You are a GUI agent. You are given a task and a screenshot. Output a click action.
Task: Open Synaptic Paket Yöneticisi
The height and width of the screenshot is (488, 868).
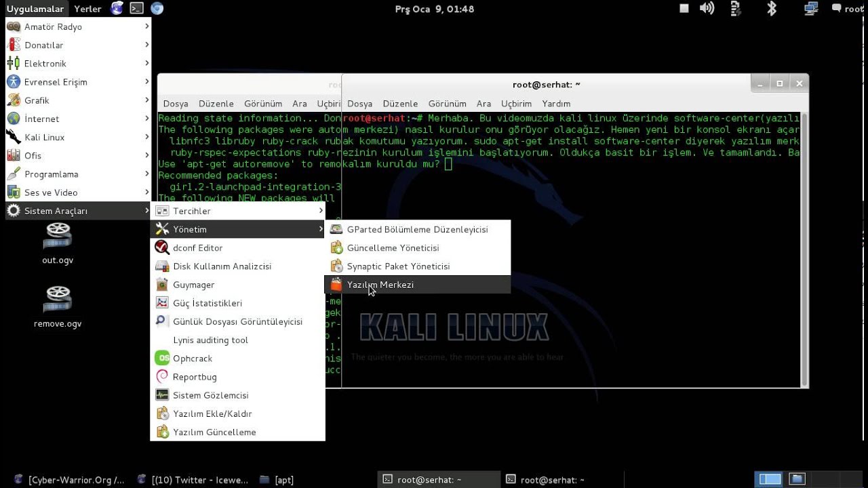418,266
